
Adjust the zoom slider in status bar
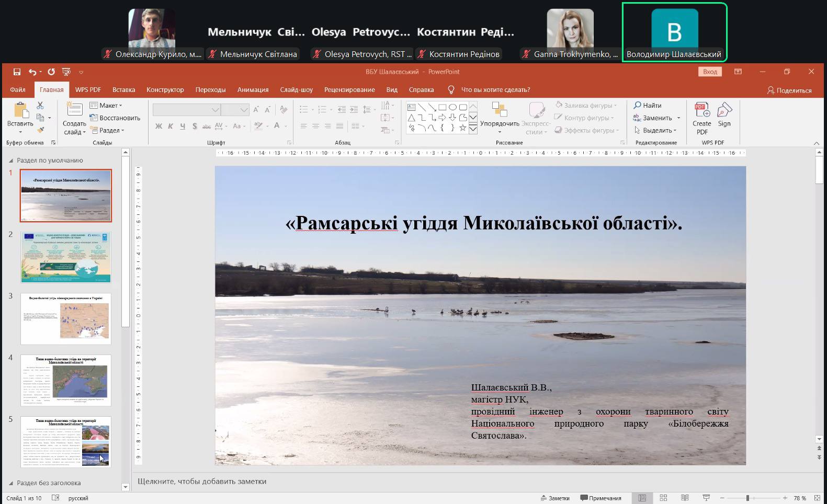[747, 498]
